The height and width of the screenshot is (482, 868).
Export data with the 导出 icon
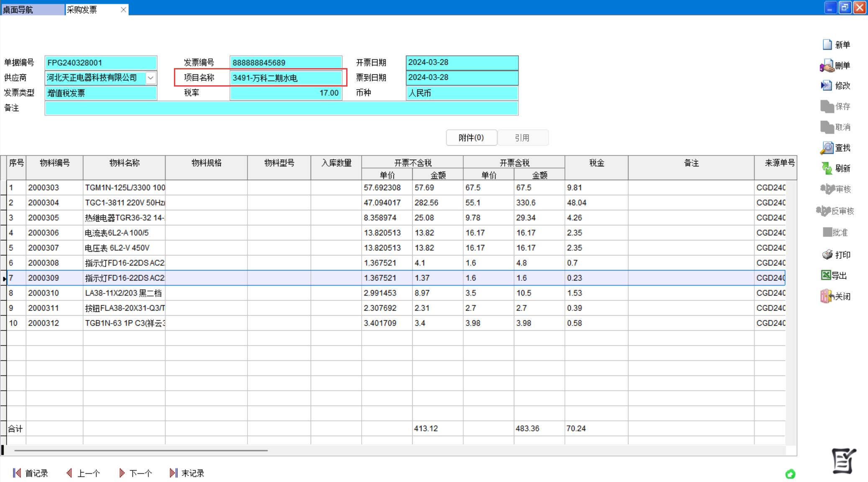(826, 275)
